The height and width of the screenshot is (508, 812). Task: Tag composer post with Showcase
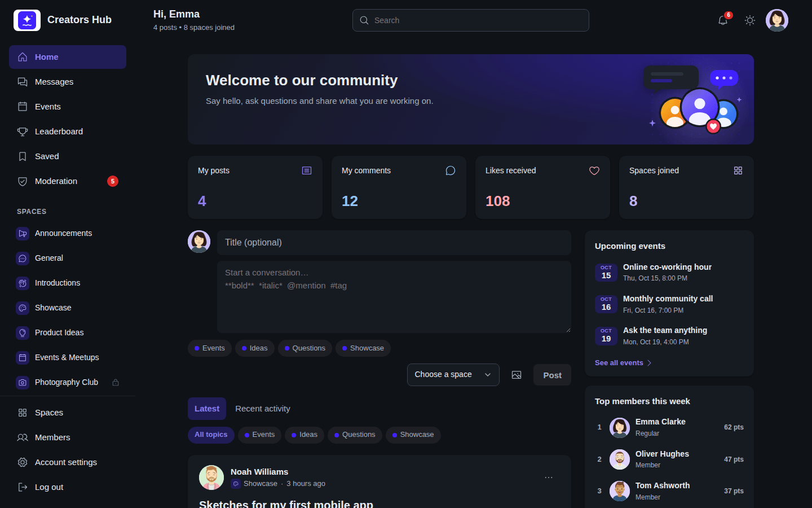point(363,348)
